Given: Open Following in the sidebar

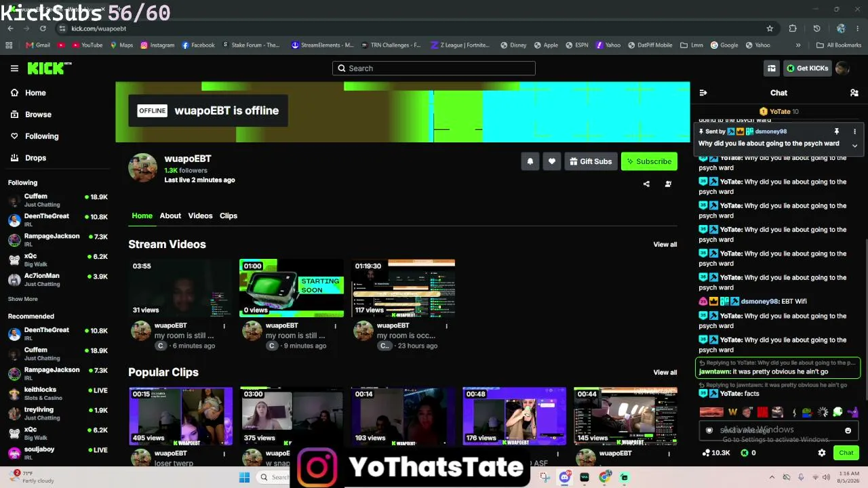Looking at the screenshot, I should coord(35,136).
